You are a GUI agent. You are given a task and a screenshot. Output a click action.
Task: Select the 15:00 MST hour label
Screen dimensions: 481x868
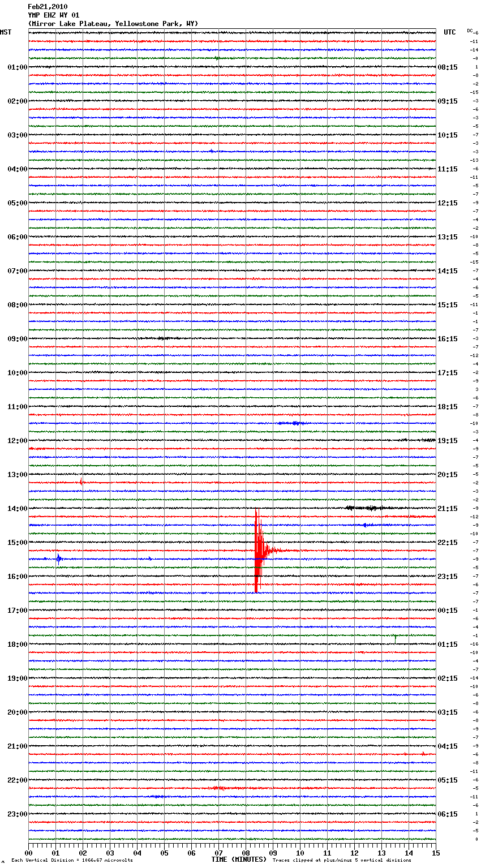(x=17, y=543)
